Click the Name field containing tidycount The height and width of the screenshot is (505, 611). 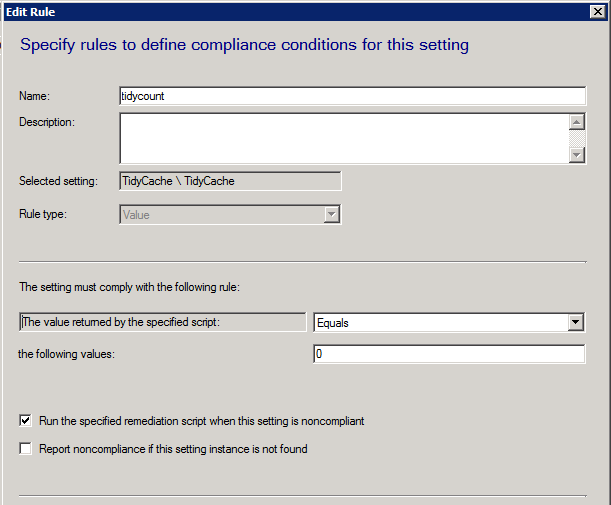pyautogui.click(x=351, y=96)
